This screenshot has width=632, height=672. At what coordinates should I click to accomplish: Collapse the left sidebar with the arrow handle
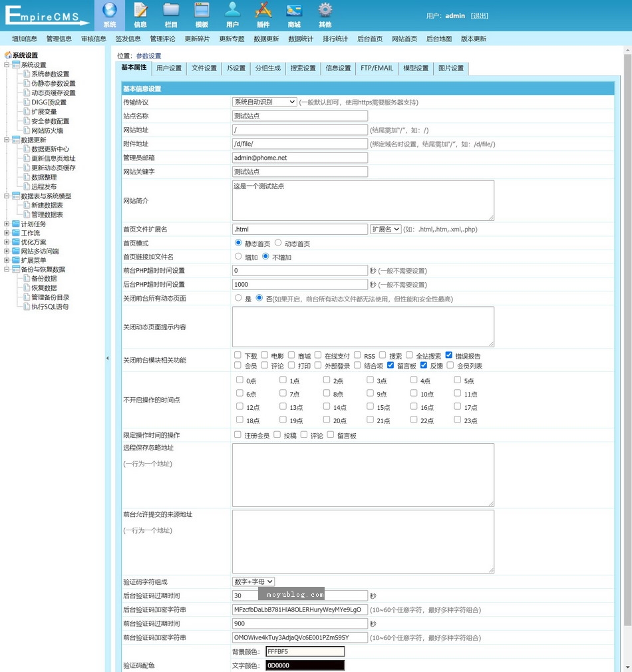pyautogui.click(x=107, y=358)
